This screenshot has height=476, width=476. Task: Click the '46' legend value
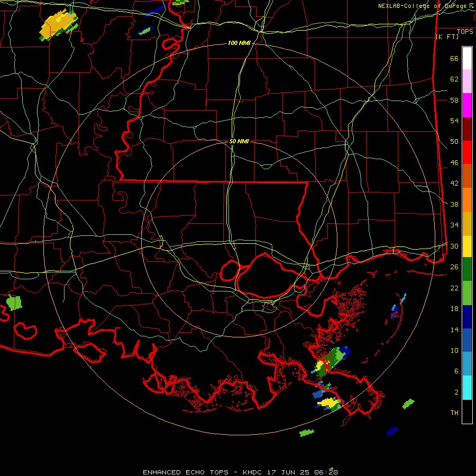coord(454,163)
